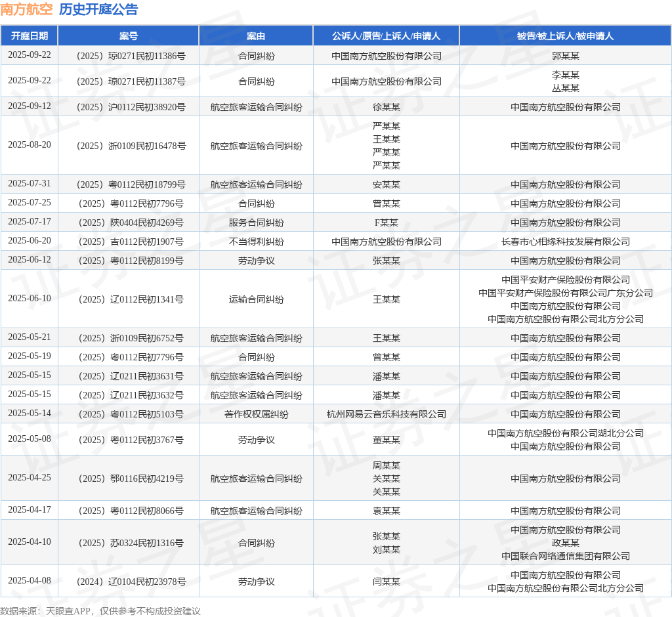Screen dimensions: 672x617
Task: Click the date 2025-04-25
Action: (30, 477)
